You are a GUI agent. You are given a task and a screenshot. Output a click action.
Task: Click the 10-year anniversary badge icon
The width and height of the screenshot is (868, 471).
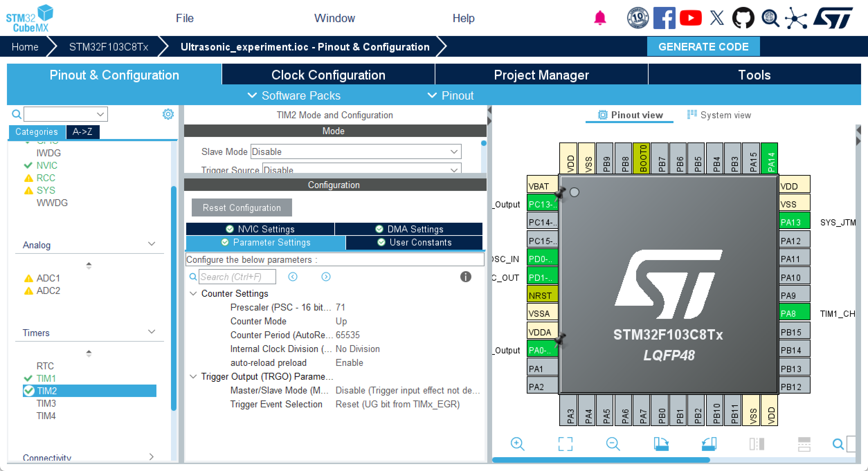click(638, 18)
